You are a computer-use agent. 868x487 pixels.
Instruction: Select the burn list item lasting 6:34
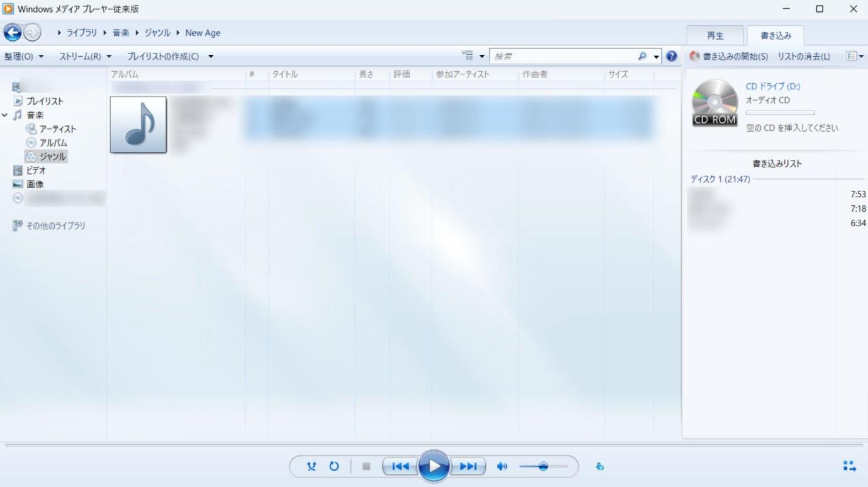click(778, 223)
